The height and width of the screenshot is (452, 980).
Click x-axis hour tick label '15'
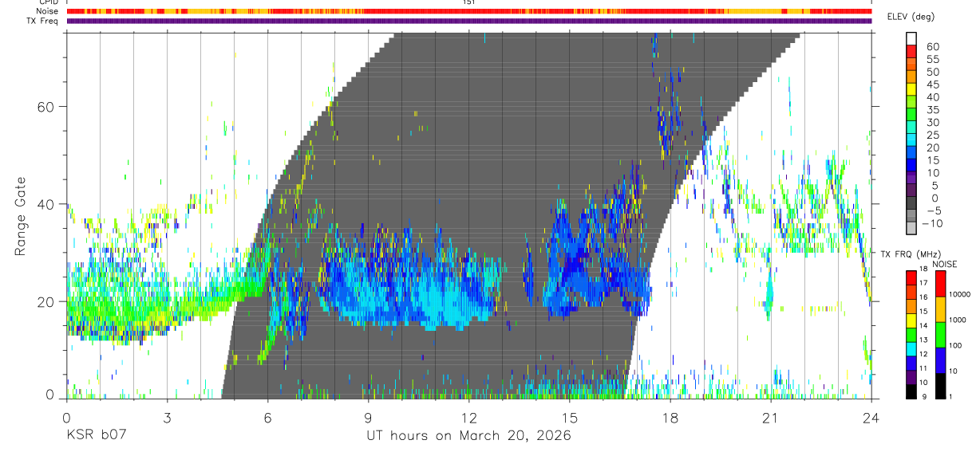(x=569, y=418)
